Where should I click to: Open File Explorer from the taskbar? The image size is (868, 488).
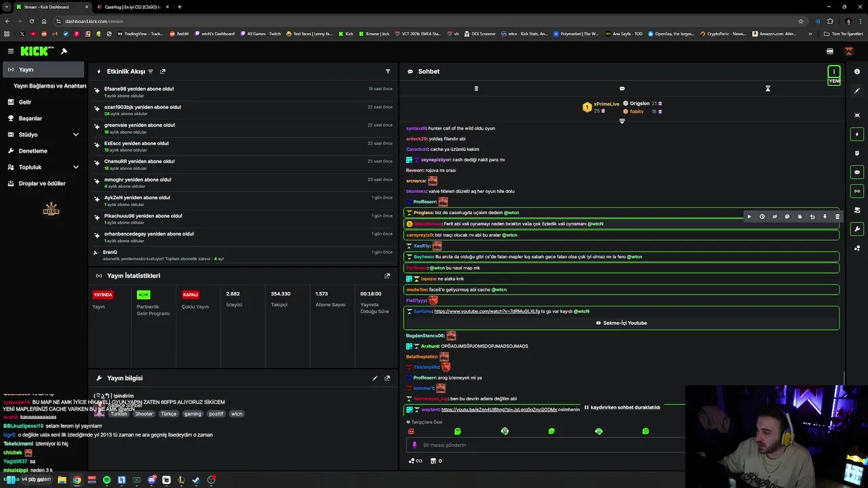click(x=62, y=480)
